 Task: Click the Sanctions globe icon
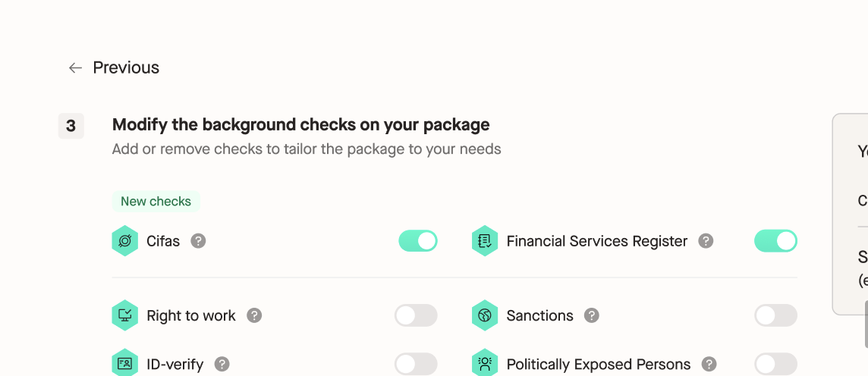485,315
